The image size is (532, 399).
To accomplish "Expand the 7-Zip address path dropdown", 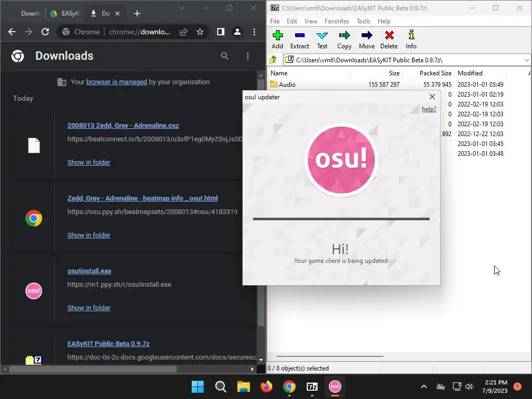I will [526, 60].
